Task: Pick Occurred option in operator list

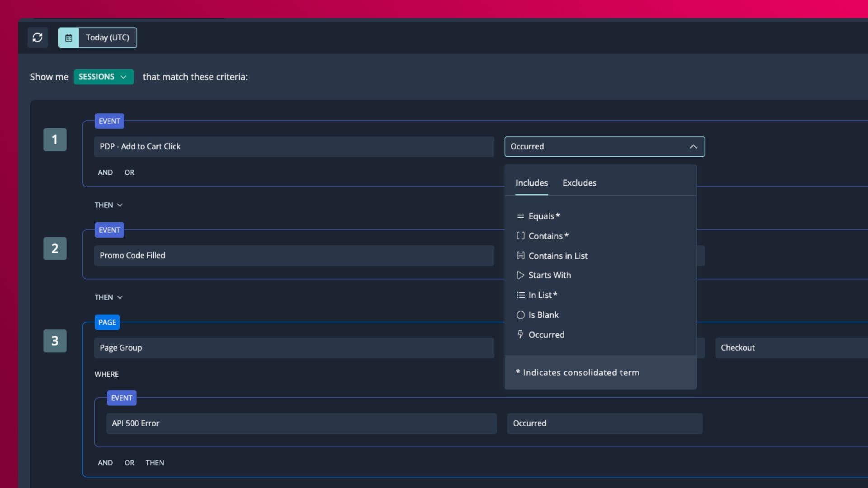Action: click(546, 335)
